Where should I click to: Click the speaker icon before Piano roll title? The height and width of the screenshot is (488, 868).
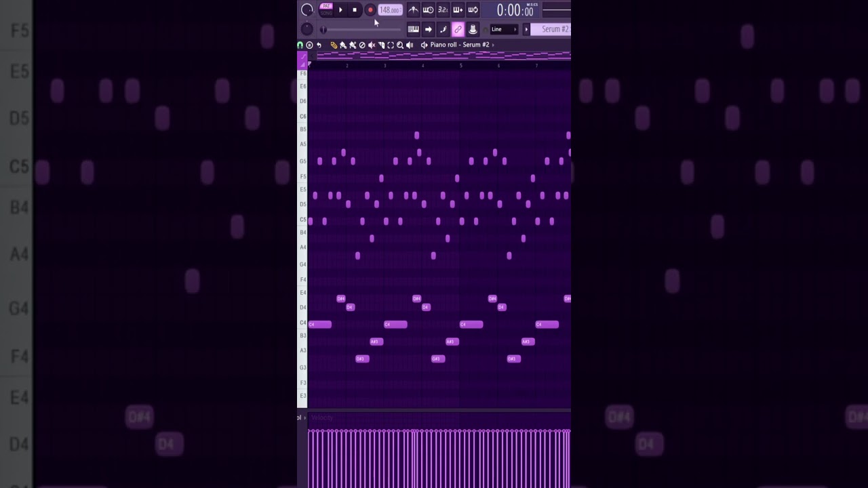425,45
